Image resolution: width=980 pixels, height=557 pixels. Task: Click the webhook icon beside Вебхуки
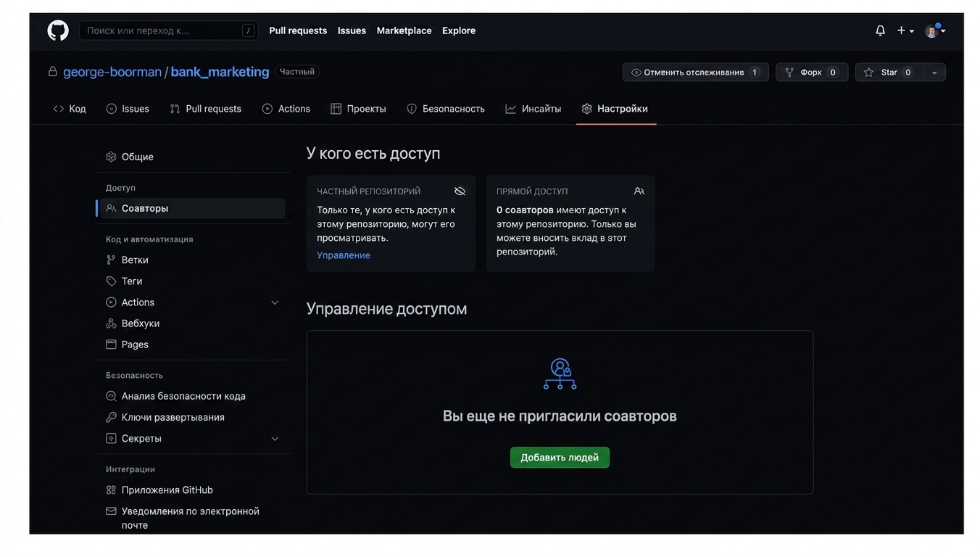pyautogui.click(x=111, y=323)
